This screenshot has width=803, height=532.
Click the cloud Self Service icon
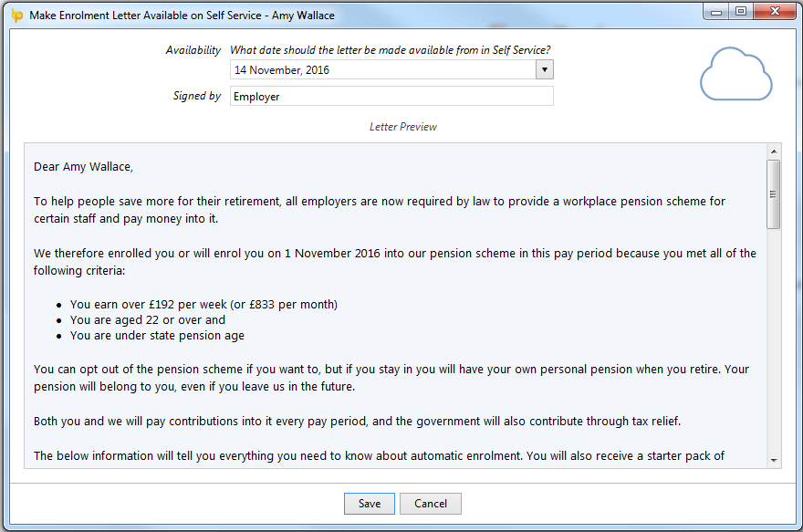click(x=736, y=76)
